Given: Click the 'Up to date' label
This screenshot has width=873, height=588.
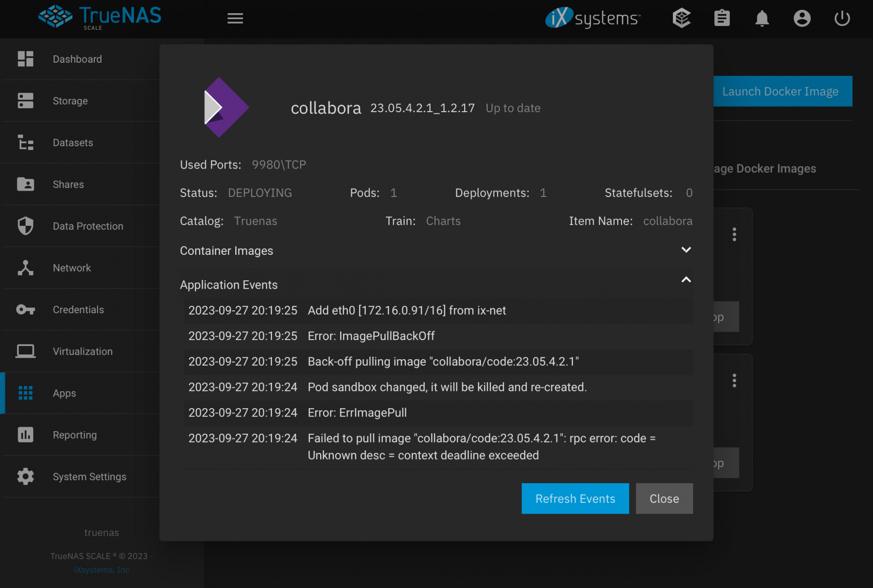Looking at the screenshot, I should pos(513,108).
